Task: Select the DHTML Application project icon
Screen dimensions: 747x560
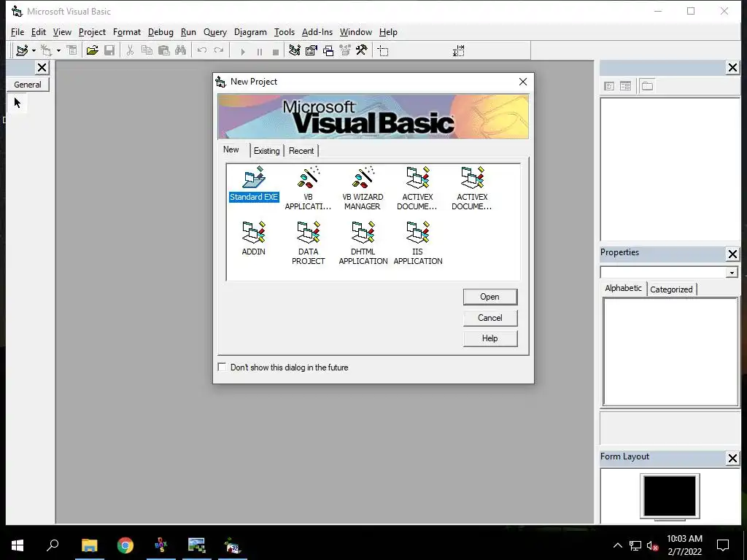Action: point(363,243)
